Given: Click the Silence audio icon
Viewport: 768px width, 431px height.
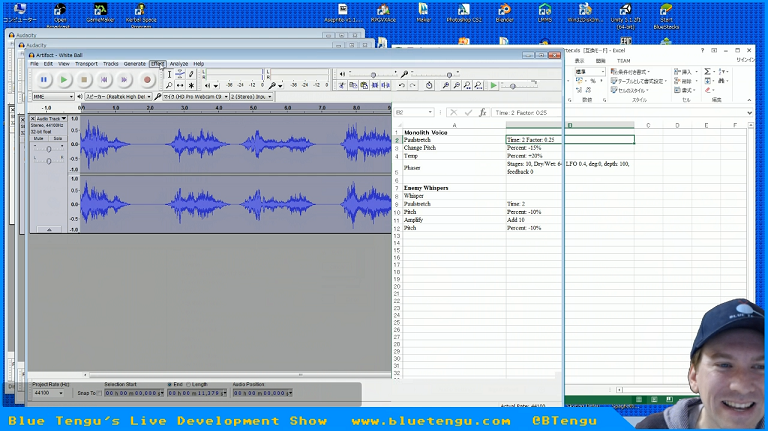Looking at the screenshot, I should [386, 85].
